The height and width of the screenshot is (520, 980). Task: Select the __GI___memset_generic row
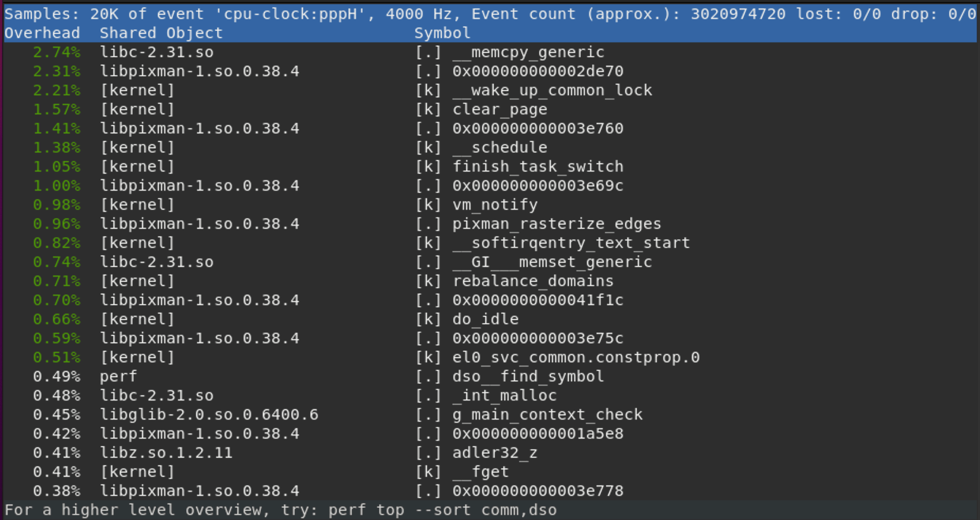tap(490, 262)
